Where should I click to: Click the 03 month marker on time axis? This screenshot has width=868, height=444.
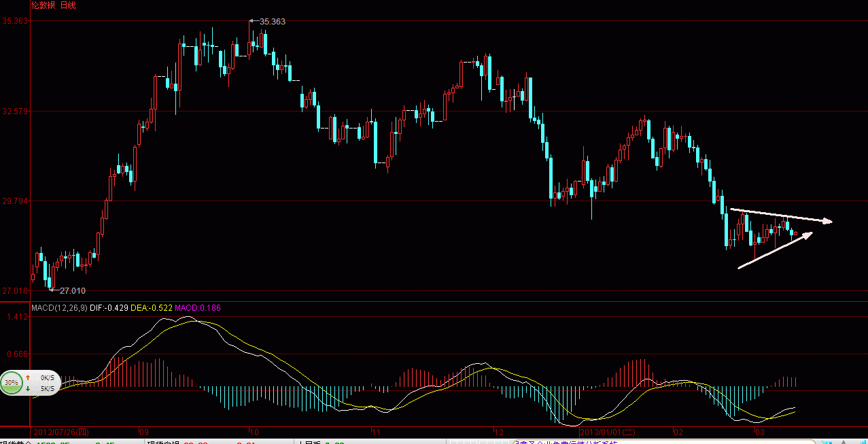pos(759,432)
